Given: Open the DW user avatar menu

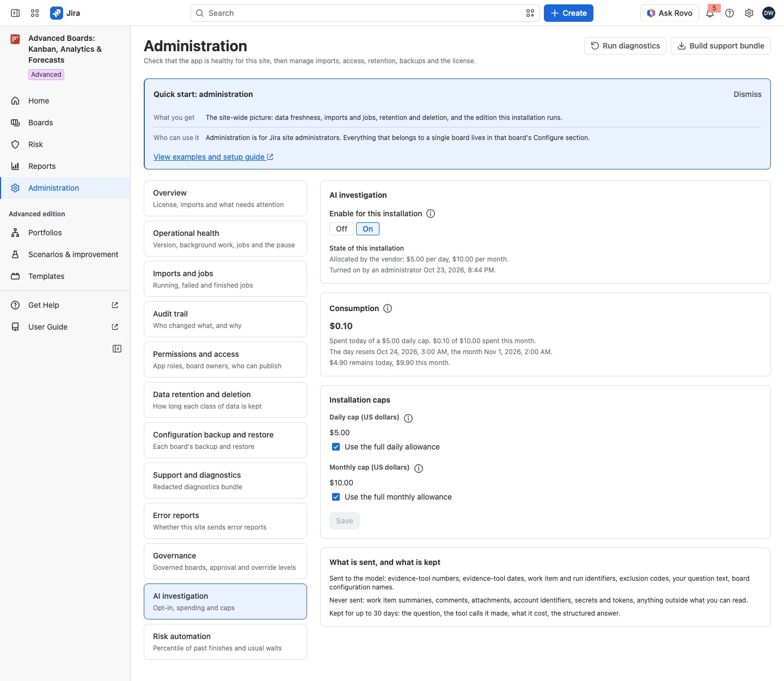Looking at the screenshot, I should coord(769,13).
